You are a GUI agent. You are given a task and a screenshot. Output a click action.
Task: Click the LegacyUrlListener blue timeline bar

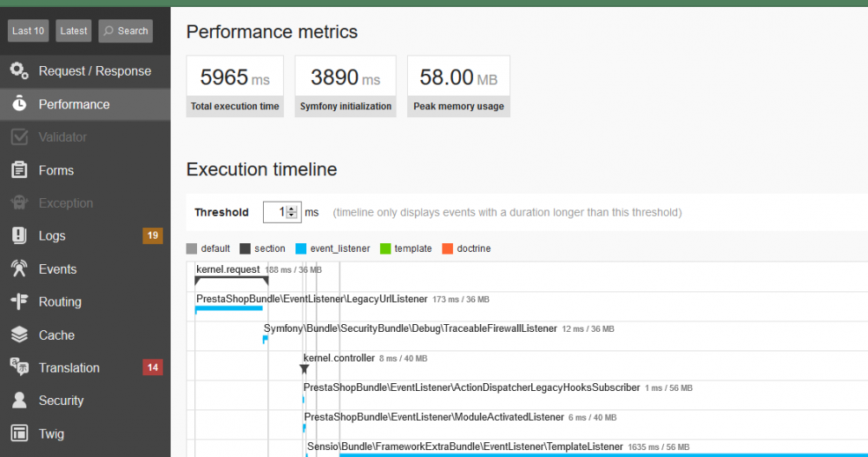(229, 308)
